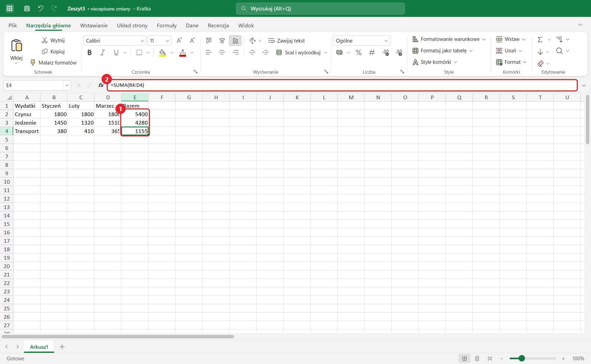Click the AutoSum sigma icon

[x=540, y=40]
